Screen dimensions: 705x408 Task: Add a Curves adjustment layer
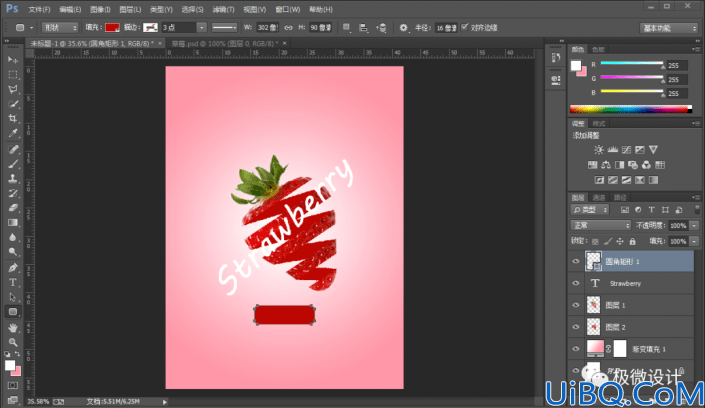pos(626,150)
